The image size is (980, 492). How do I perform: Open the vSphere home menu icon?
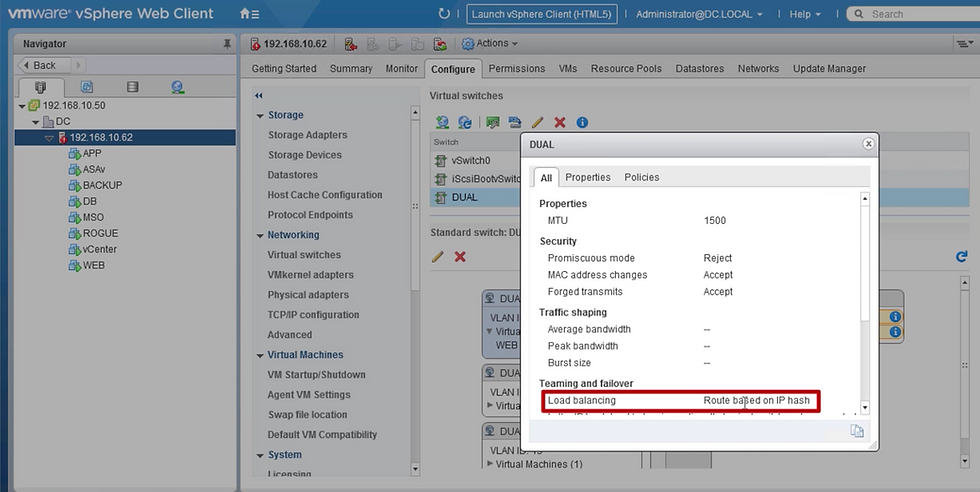[x=249, y=14]
